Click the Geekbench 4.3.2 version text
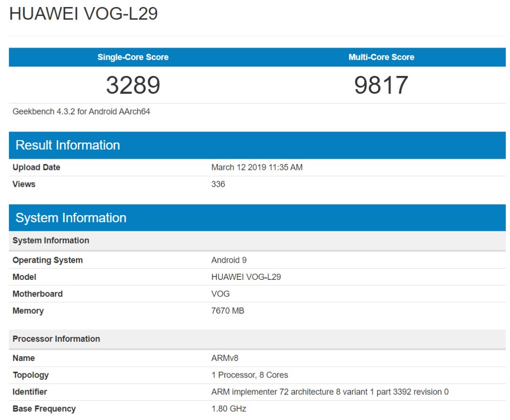 point(81,112)
